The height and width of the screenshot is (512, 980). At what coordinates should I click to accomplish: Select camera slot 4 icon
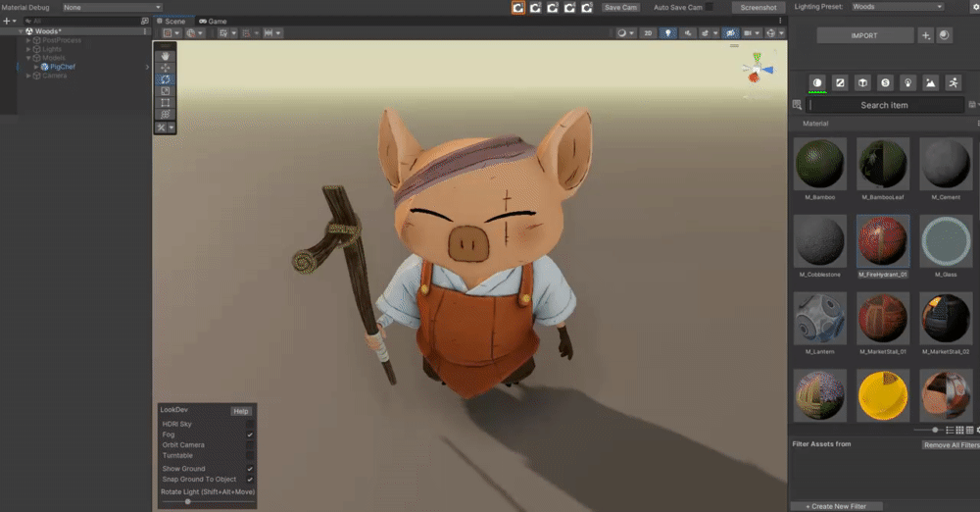pyautogui.click(x=569, y=8)
